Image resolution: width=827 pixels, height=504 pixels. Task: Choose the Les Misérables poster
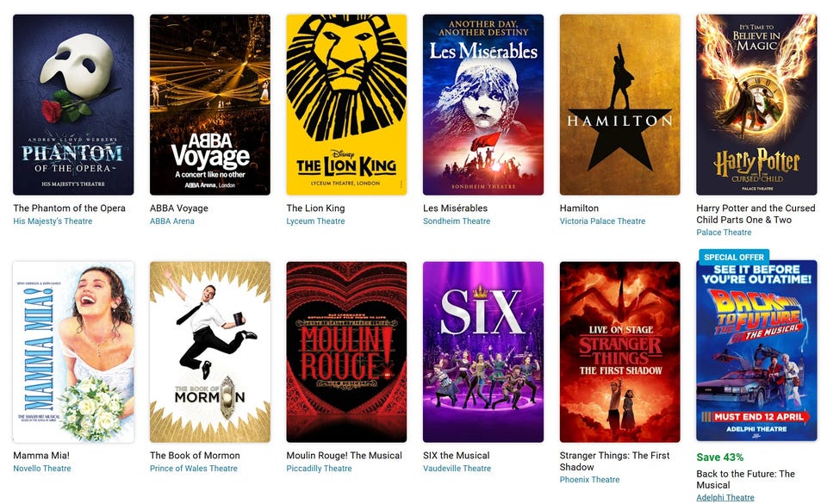(x=483, y=105)
